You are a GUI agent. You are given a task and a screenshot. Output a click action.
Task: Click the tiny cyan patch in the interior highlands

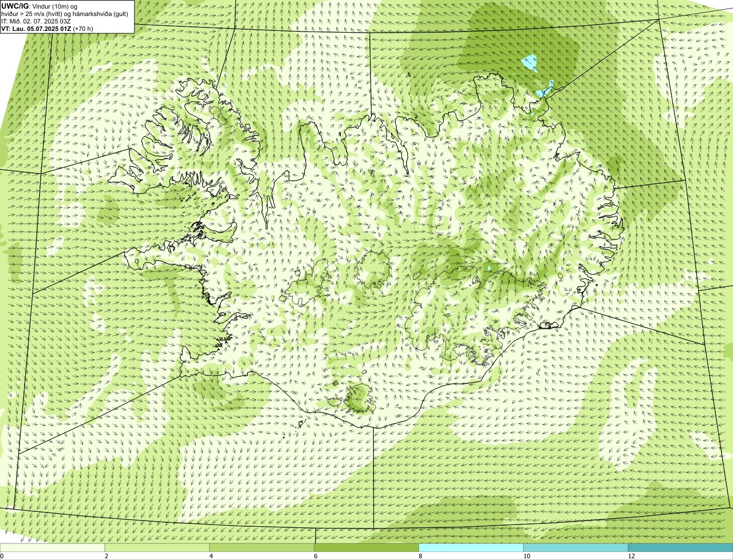pos(489,268)
